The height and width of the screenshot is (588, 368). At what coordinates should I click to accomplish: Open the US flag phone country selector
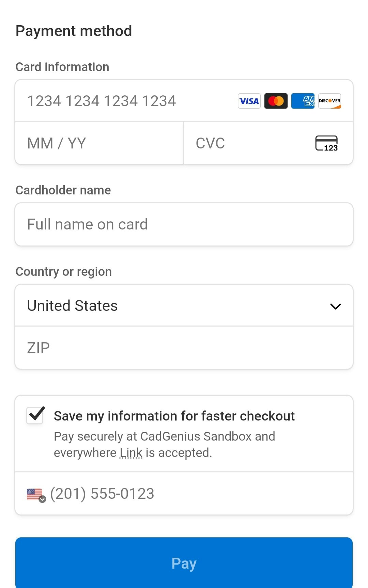pos(36,495)
